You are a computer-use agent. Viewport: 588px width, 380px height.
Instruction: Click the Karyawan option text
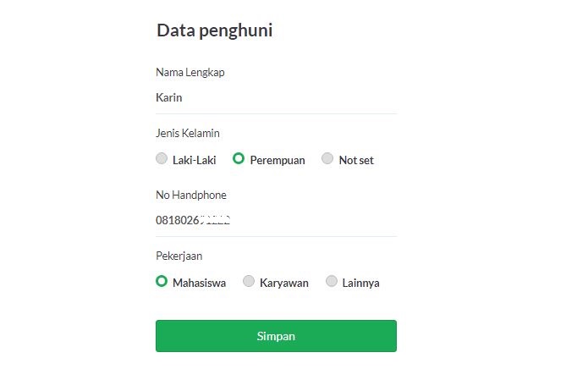(x=284, y=283)
